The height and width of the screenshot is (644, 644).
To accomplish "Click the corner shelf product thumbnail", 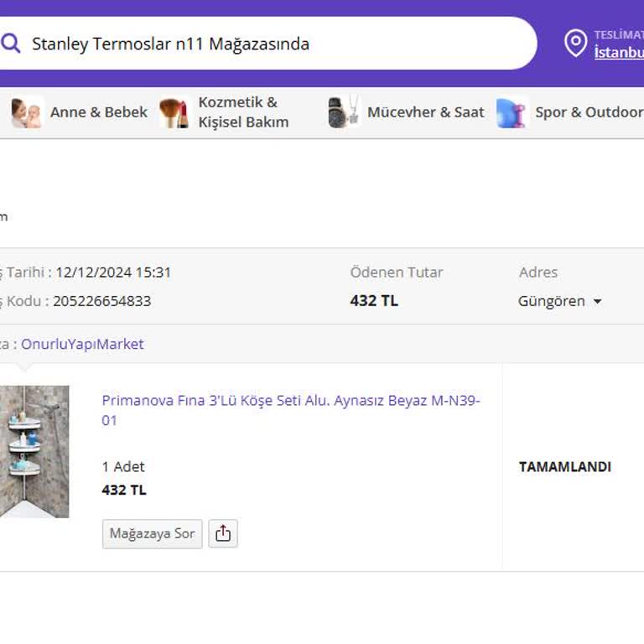I will click(x=34, y=451).
